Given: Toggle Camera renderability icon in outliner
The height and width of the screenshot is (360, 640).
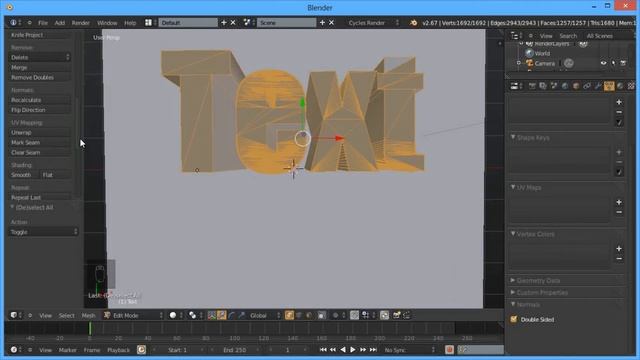Looking at the screenshot, I should [623, 63].
